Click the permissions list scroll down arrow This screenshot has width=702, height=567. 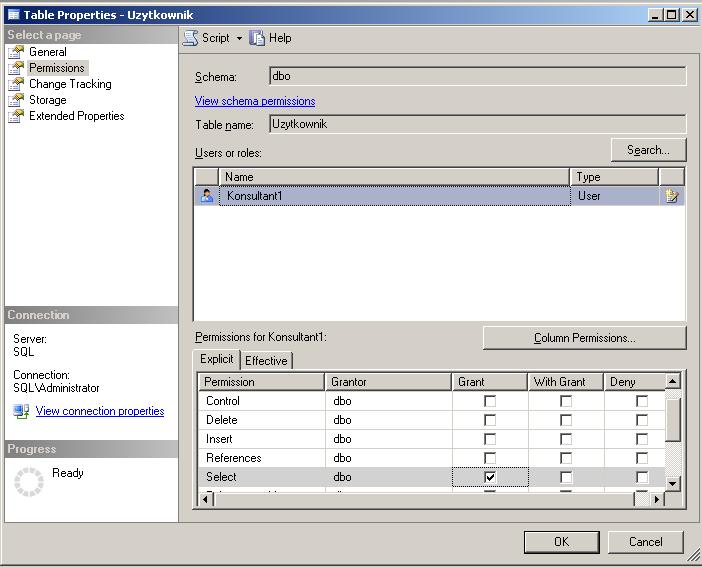[672, 483]
